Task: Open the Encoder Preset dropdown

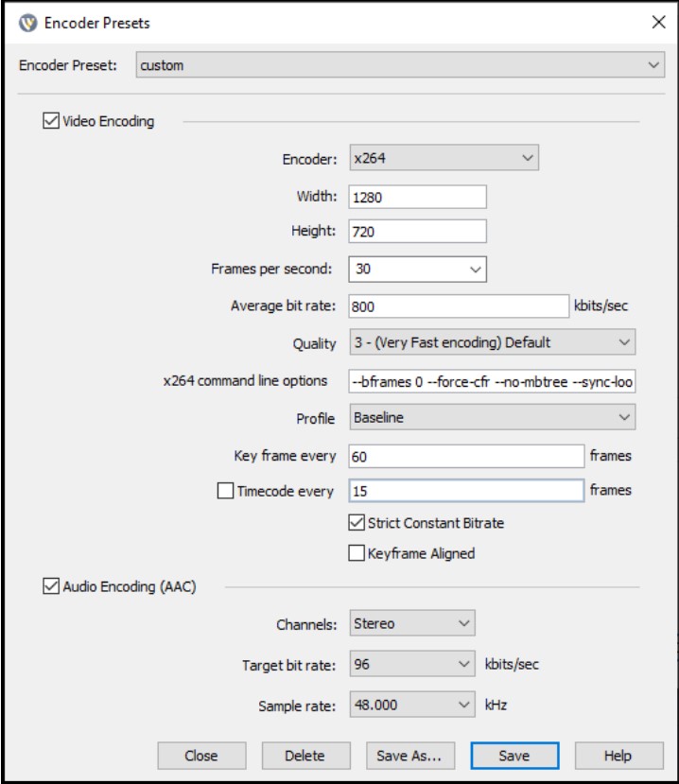Action: click(400, 65)
